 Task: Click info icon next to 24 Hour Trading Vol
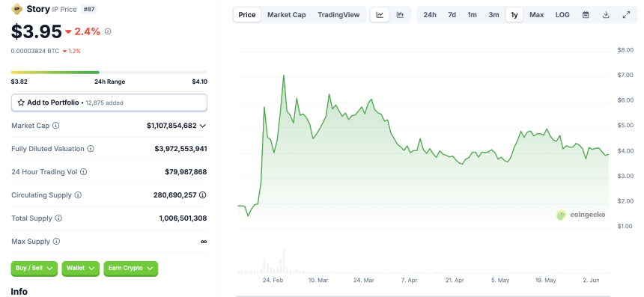83,172
